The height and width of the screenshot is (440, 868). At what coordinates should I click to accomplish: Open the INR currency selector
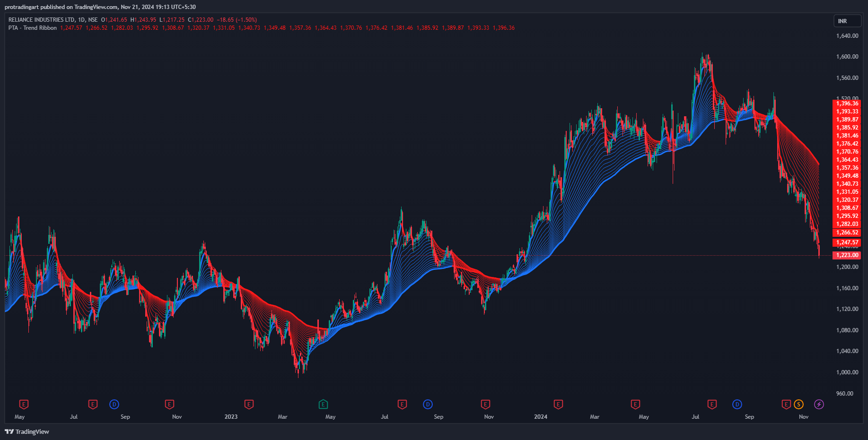(847, 21)
